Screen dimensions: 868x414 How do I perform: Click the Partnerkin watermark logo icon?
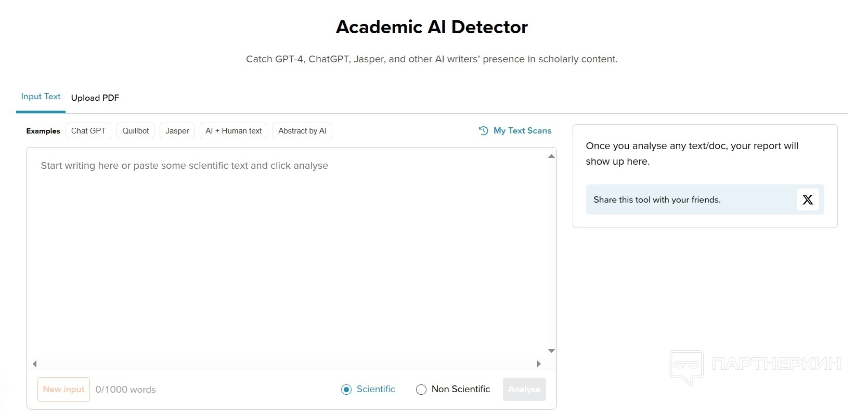[x=686, y=366]
